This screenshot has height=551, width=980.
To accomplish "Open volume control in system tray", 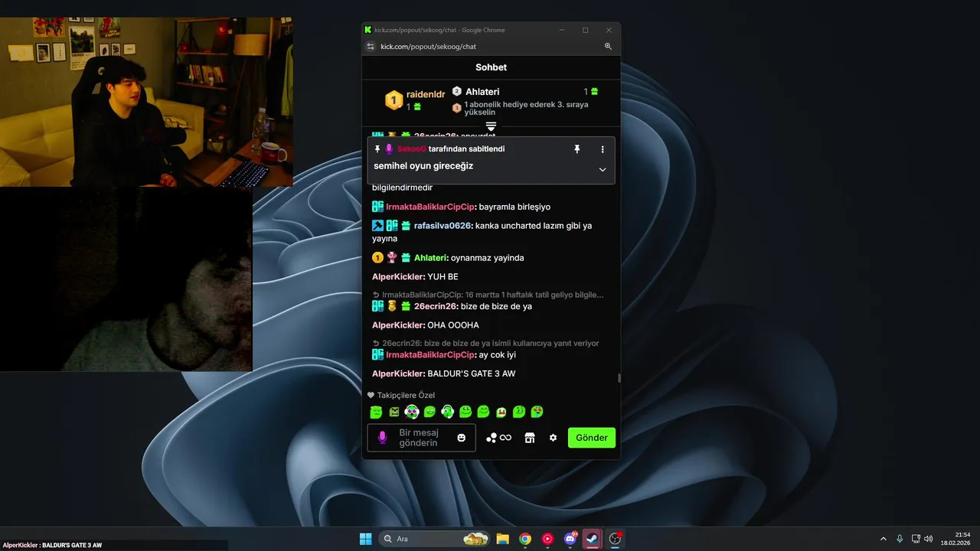I will pyautogui.click(x=929, y=539).
